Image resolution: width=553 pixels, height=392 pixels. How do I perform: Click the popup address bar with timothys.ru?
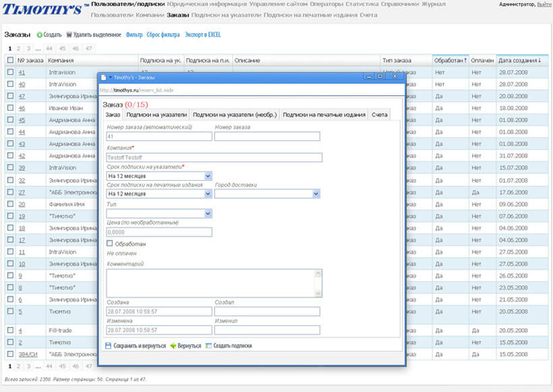coord(252,90)
